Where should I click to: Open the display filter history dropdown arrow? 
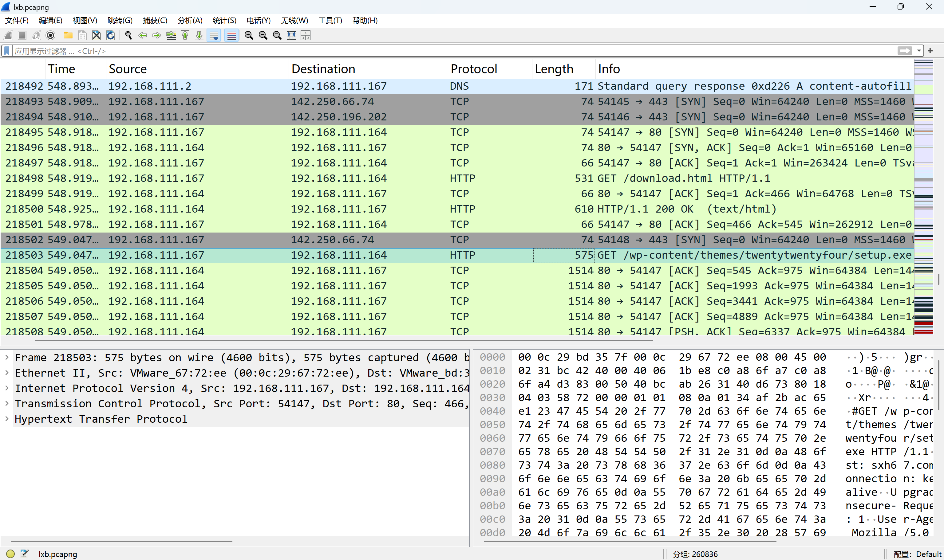(x=919, y=51)
